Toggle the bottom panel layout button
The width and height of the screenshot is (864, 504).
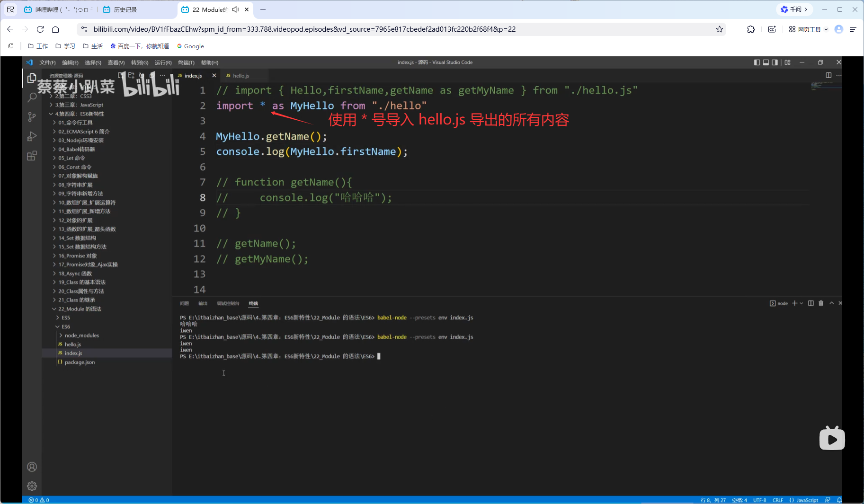coord(766,62)
